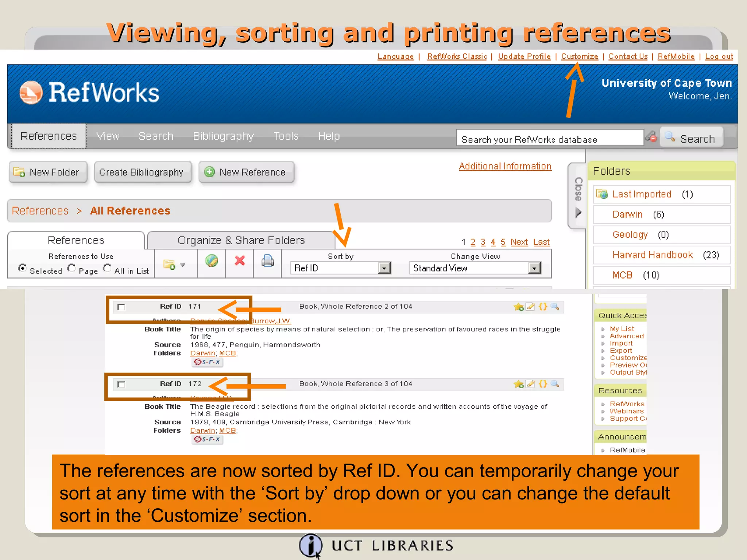Click the New Folder icon
Viewport: 747px width, 560px height.
[19, 172]
